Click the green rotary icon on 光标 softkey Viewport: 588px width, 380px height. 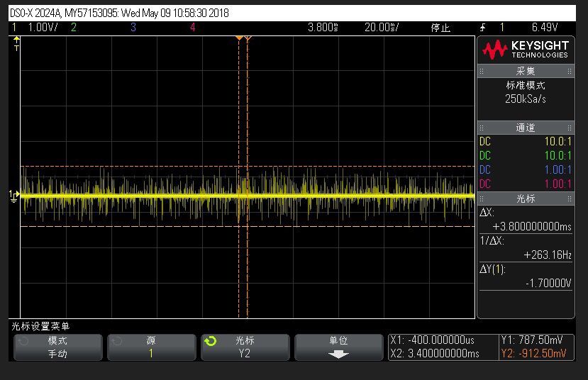tap(210, 341)
